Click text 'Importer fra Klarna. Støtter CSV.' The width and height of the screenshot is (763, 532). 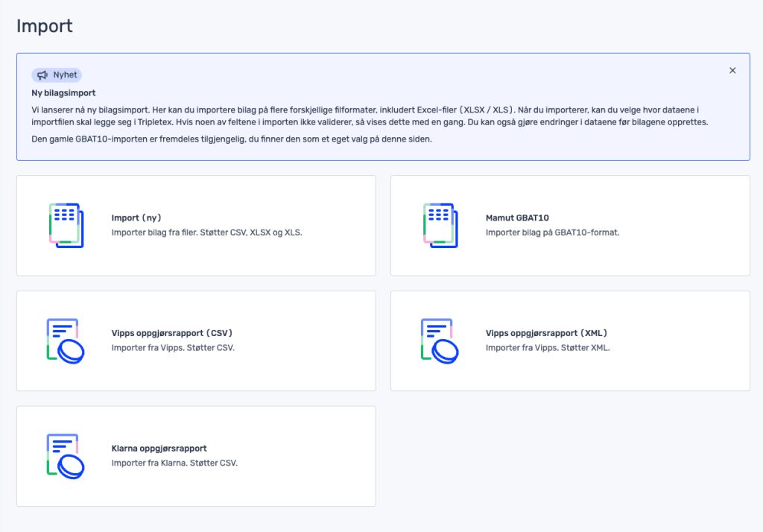pyautogui.click(x=174, y=463)
